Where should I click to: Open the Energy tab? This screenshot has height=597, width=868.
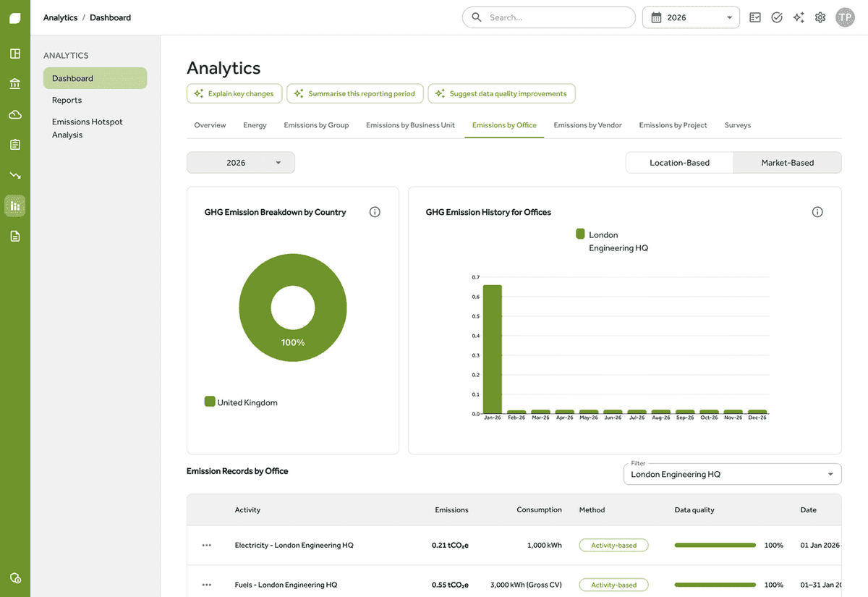(255, 125)
